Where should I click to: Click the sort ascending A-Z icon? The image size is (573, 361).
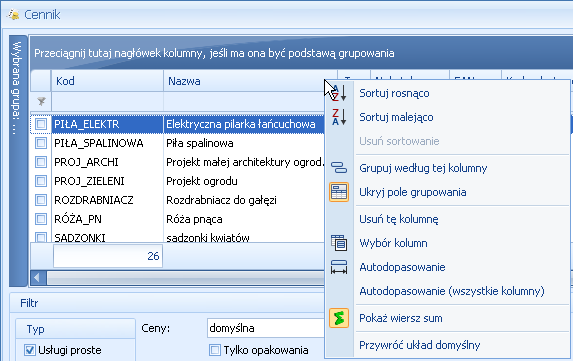(x=339, y=93)
